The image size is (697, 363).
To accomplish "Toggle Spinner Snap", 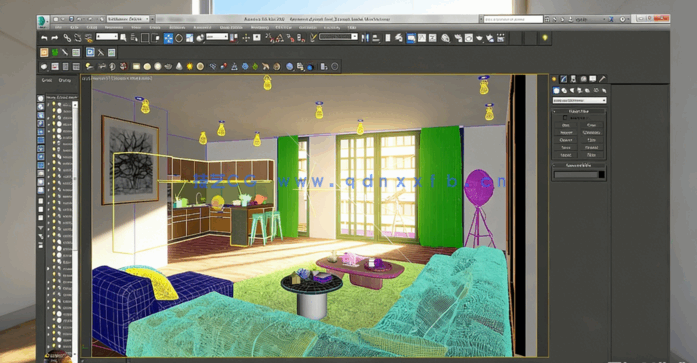I will [301, 38].
